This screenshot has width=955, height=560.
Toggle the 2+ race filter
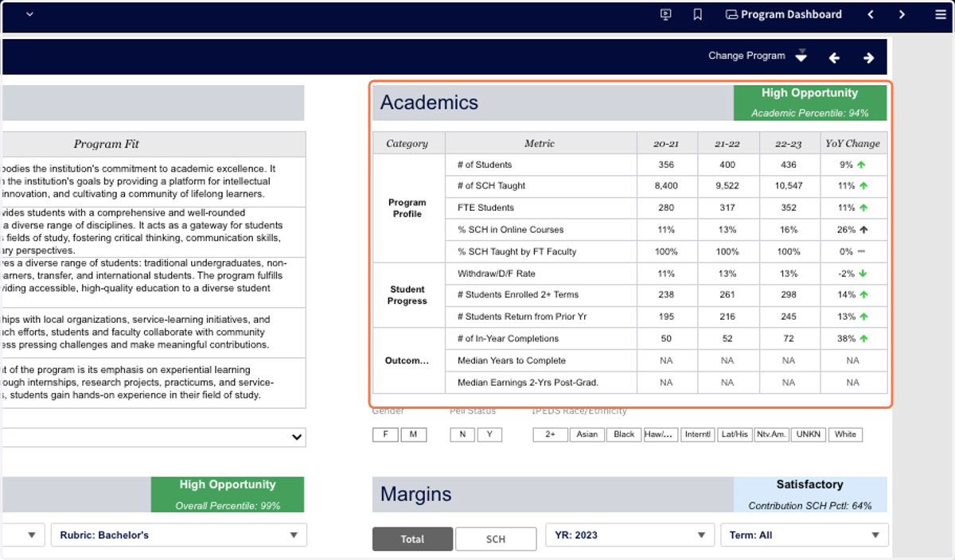[550, 434]
